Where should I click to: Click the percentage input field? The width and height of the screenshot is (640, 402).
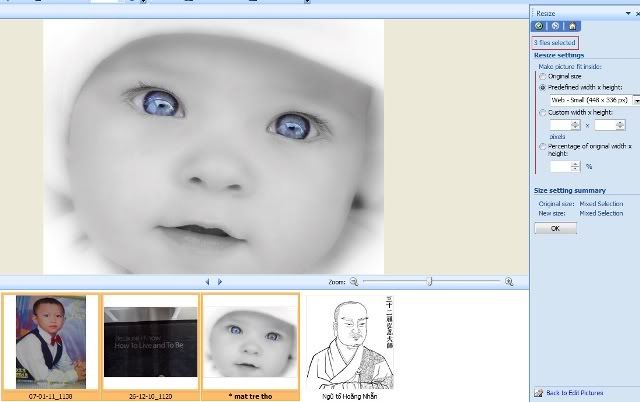tap(560, 167)
